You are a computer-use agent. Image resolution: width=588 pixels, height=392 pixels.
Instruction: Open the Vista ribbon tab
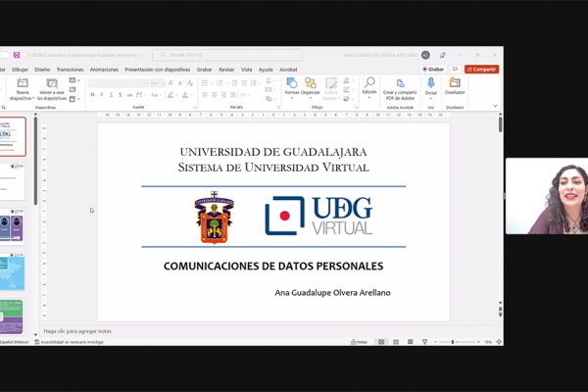[x=246, y=70]
